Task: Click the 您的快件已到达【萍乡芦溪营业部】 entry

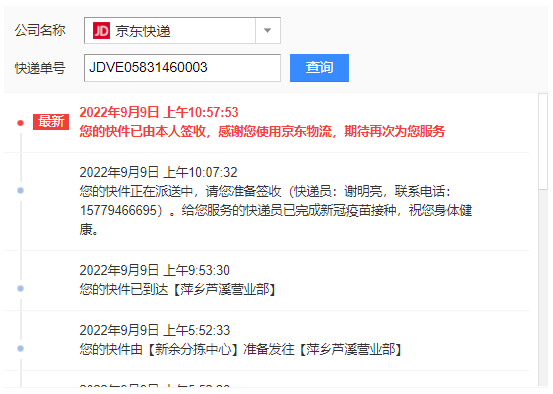Action: (178, 290)
